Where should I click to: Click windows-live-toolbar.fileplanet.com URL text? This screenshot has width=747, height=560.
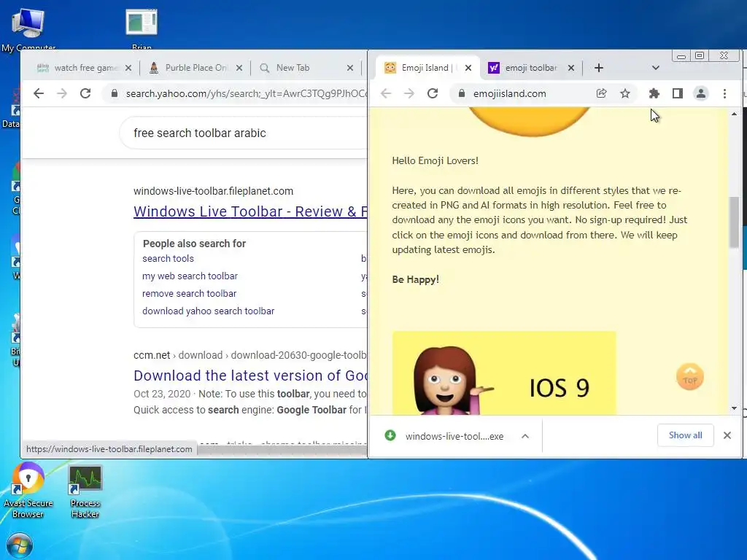213,191
